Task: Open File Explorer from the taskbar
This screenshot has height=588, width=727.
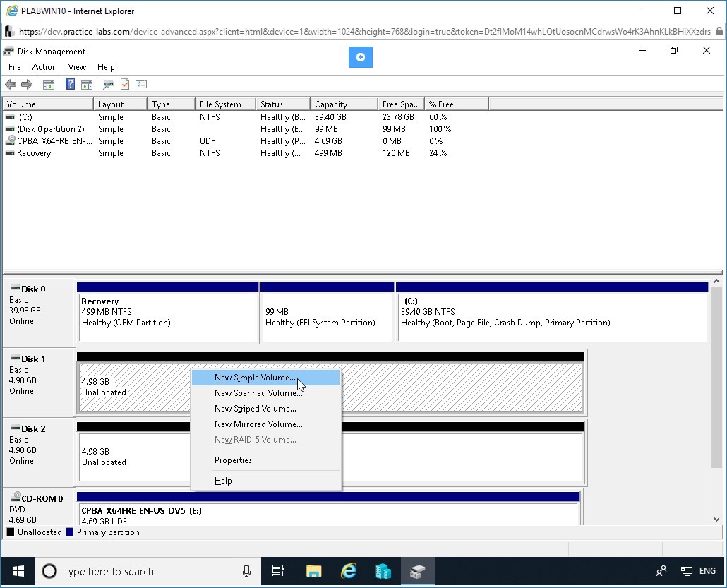Action: 314,571
